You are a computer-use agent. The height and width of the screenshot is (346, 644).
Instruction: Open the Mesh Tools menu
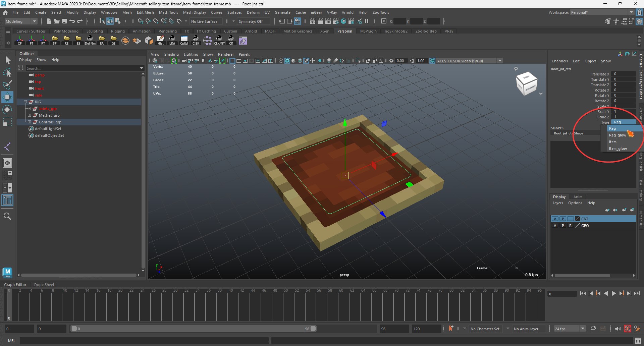click(168, 12)
